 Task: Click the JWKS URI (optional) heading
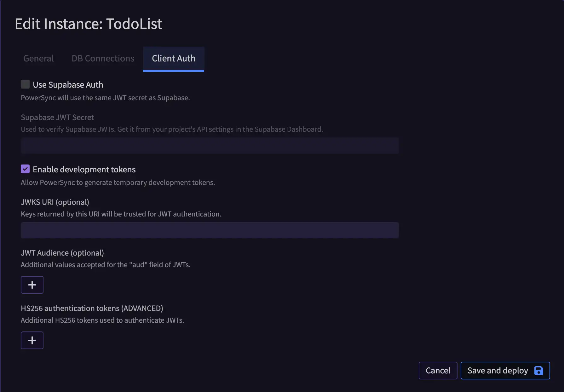click(55, 202)
